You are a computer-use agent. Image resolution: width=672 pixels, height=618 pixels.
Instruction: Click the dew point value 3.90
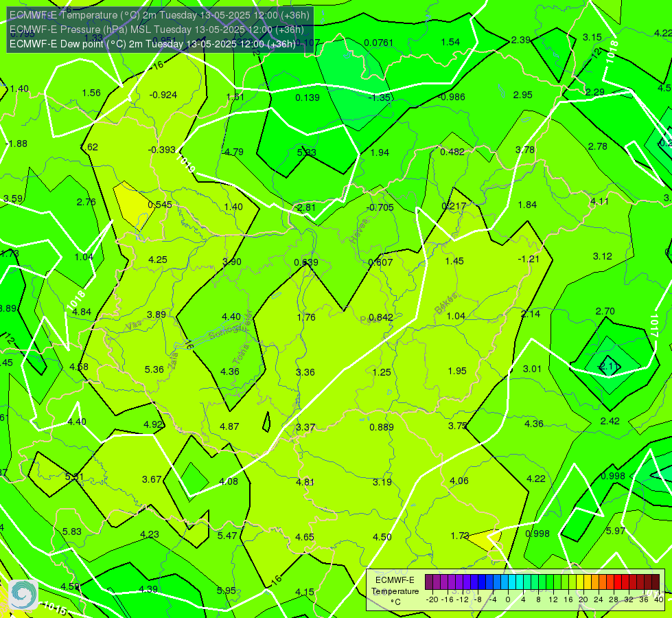[232, 262]
